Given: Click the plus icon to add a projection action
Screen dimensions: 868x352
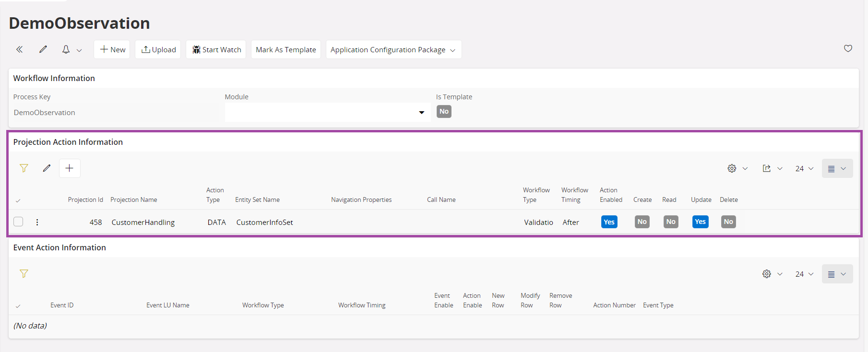Looking at the screenshot, I should click(70, 168).
